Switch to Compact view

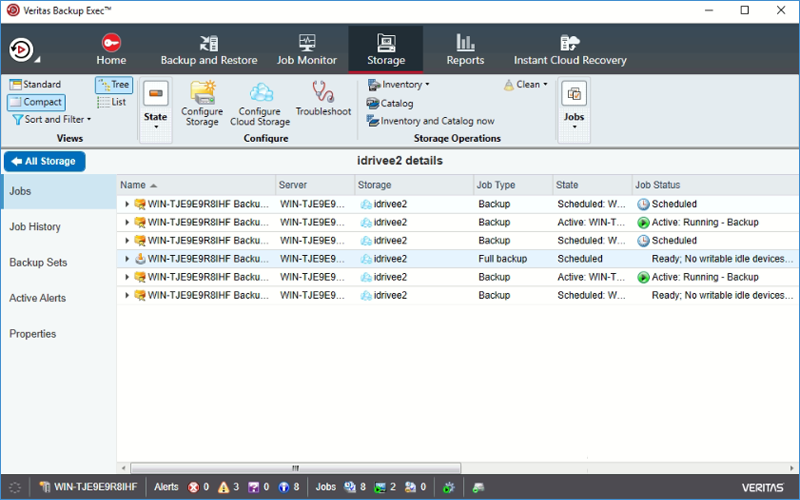point(36,102)
